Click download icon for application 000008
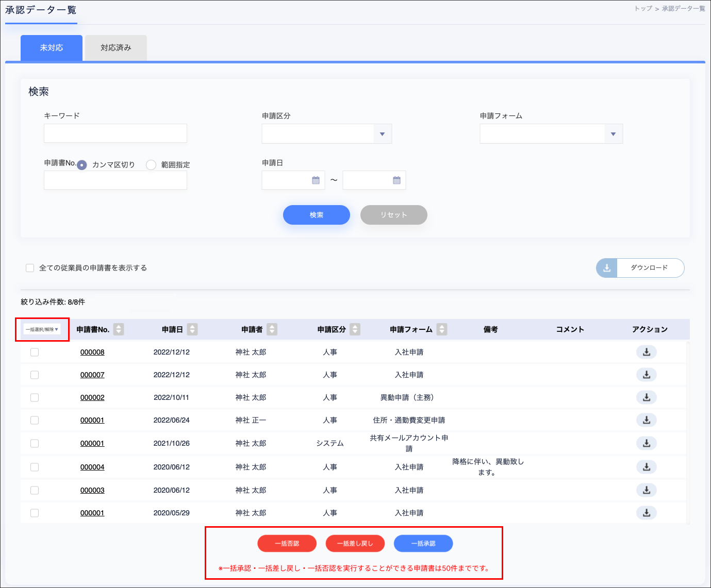This screenshot has height=588, width=711. [x=646, y=352]
